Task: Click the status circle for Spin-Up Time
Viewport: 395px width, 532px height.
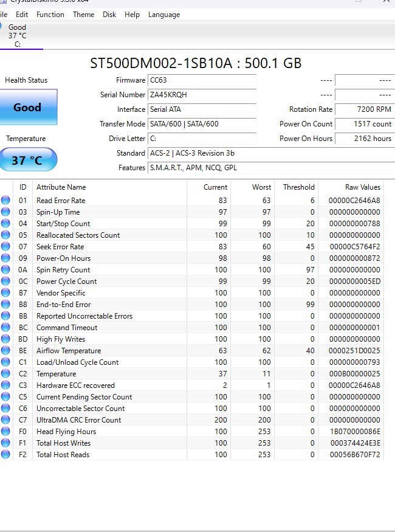Action: 5,212
